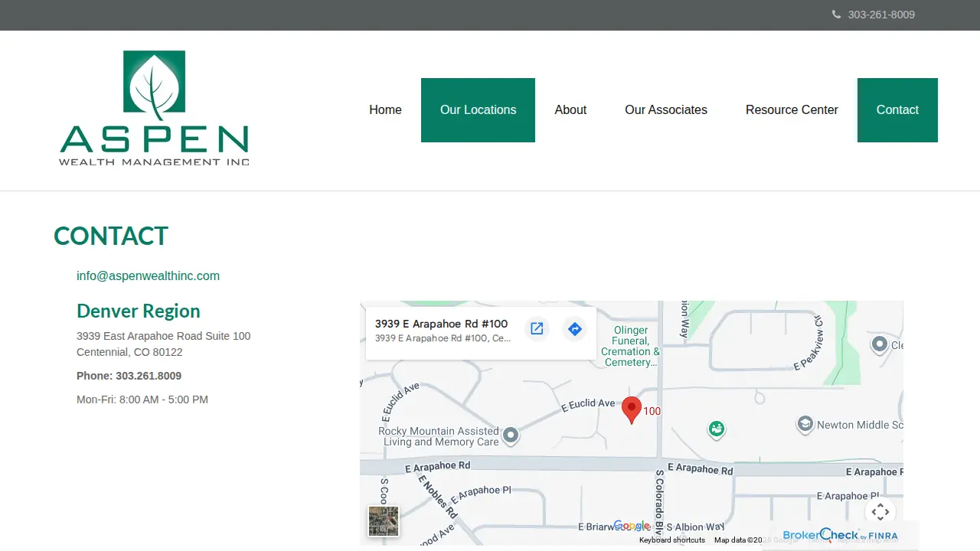Open the Our Locations menu

click(x=478, y=110)
